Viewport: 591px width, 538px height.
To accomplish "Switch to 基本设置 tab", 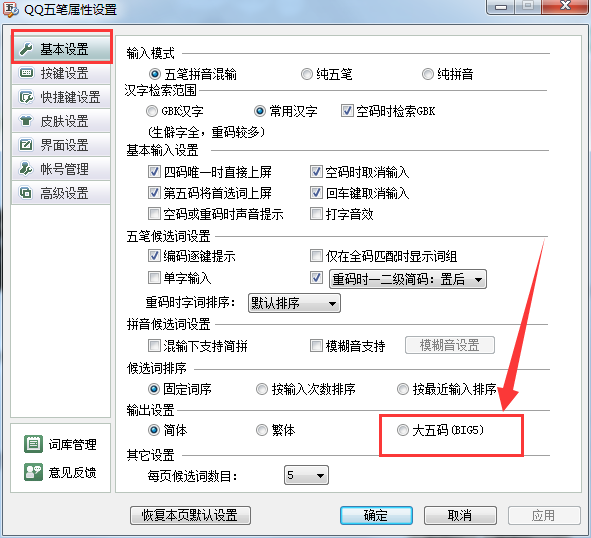I will point(62,49).
